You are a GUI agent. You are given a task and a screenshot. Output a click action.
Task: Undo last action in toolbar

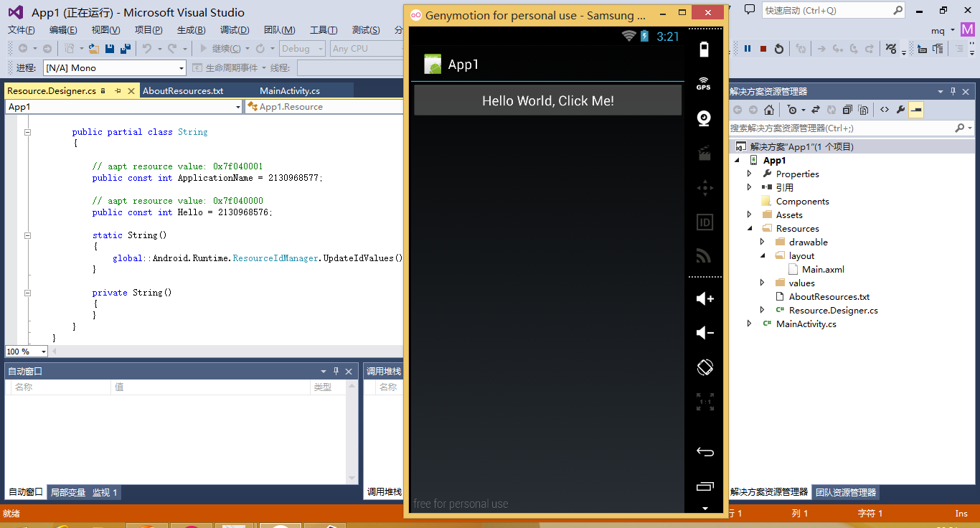tap(146, 49)
